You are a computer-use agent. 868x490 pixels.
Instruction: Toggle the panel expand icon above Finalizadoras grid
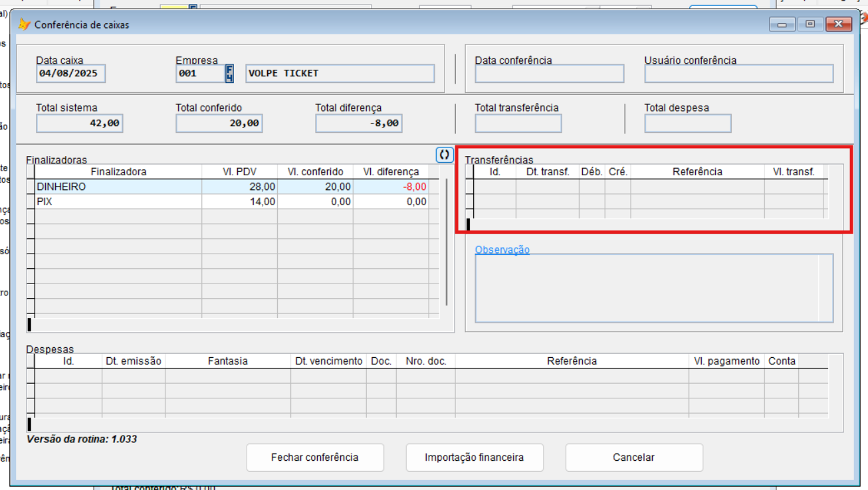pos(445,155)
